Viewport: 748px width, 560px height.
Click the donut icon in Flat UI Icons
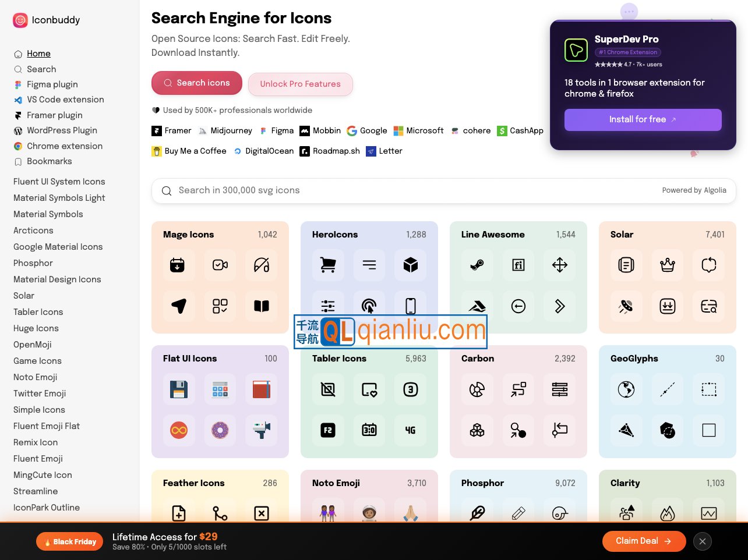point(220,431)
